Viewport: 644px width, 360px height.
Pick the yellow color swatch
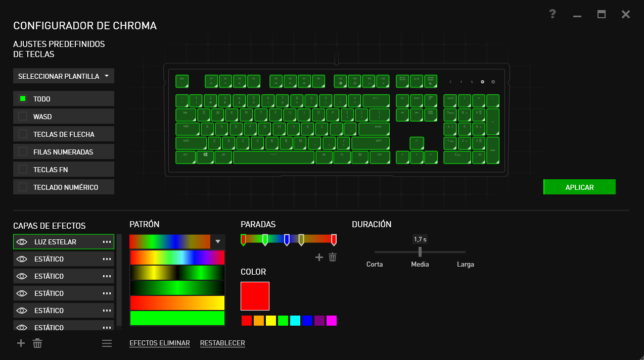(x=271, y=321)
